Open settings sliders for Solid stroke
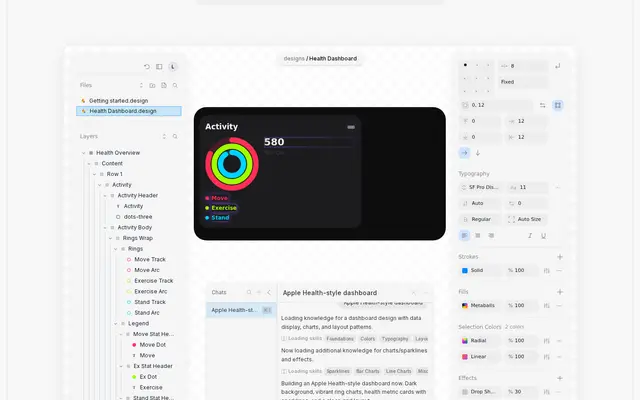This screenshot has height=400, width=640. pyautogui.click(x=547, y=270)
